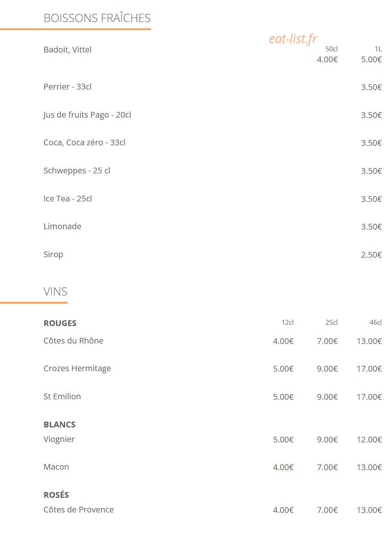Click the eat-list.fr watermark link

[293, 39]
